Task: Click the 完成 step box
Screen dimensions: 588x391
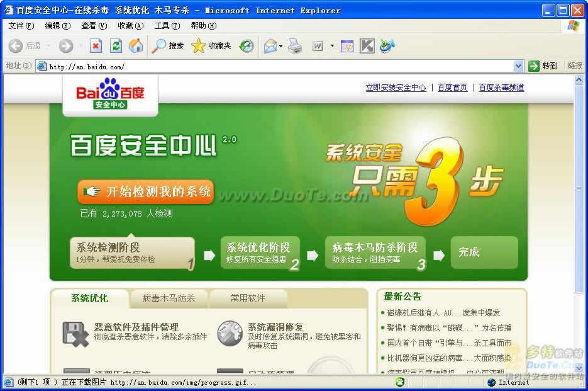Action: click(x=484, y=252)
